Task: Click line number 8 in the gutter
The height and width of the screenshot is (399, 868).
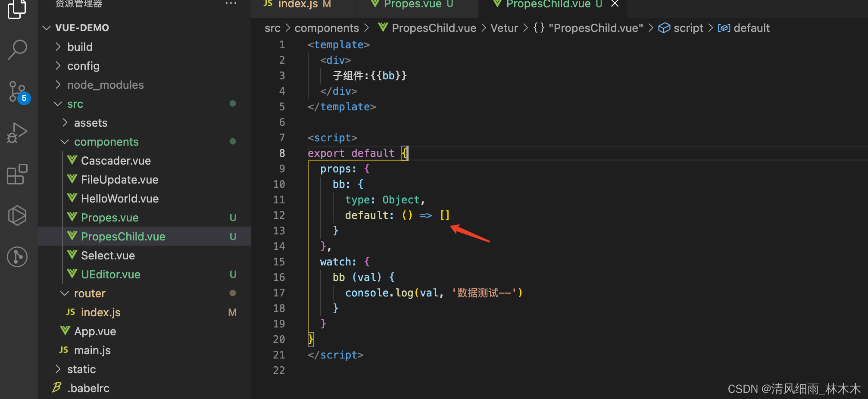Action: click(282, 153)
